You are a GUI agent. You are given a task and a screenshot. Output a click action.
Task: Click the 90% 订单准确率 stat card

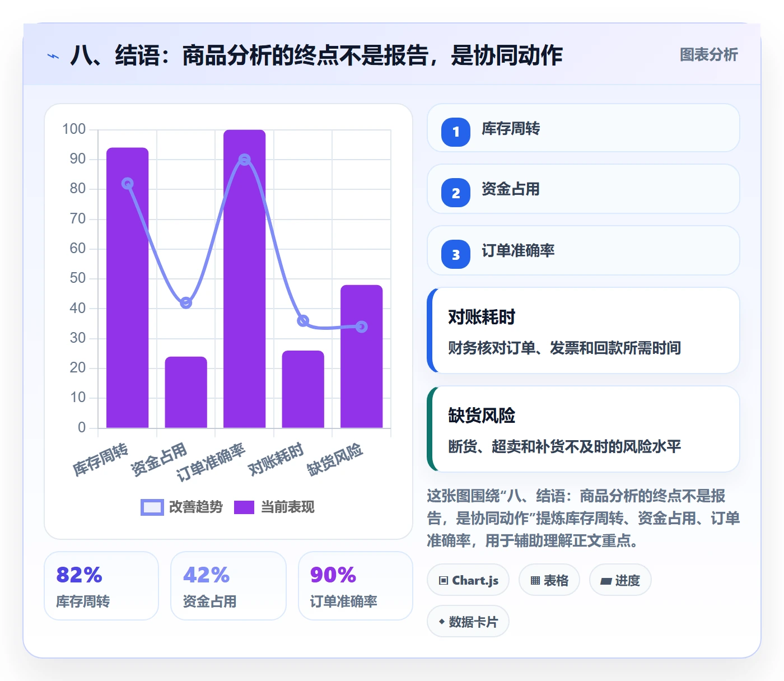coord(356,586)
